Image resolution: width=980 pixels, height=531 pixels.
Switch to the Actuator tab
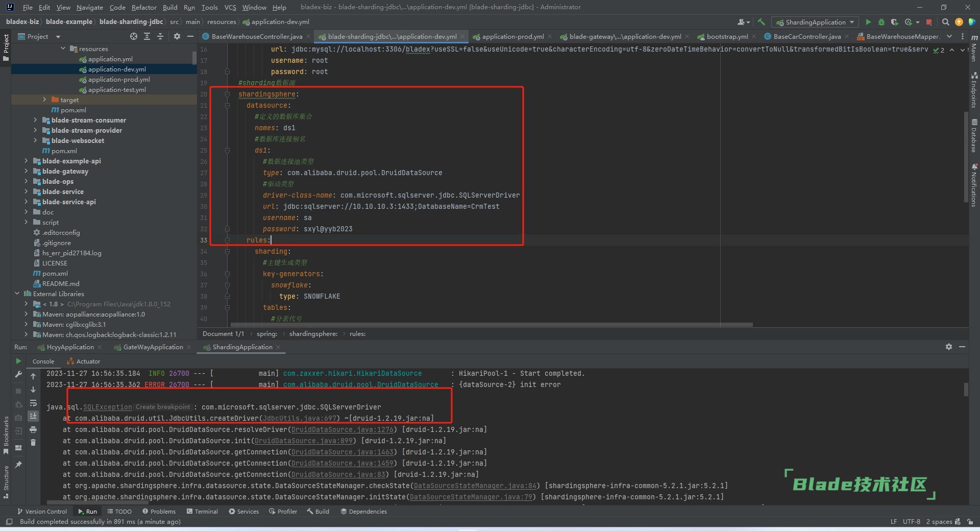[83, 361]
